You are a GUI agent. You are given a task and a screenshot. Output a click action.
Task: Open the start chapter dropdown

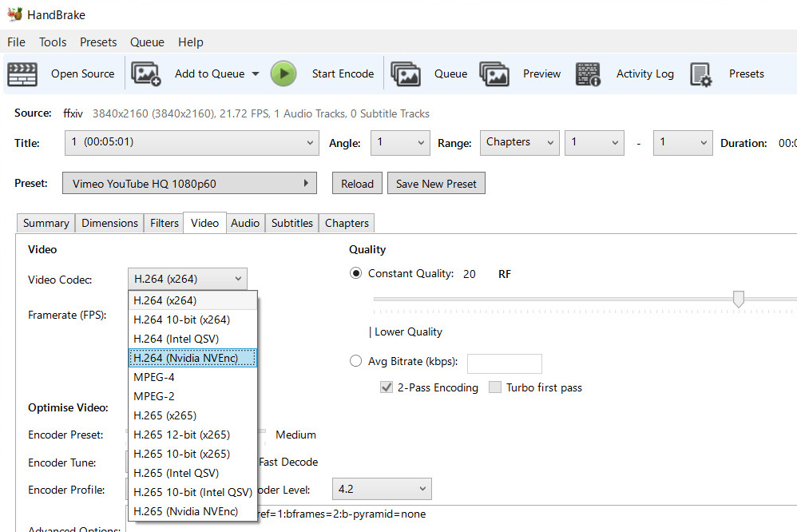[594, 143]
